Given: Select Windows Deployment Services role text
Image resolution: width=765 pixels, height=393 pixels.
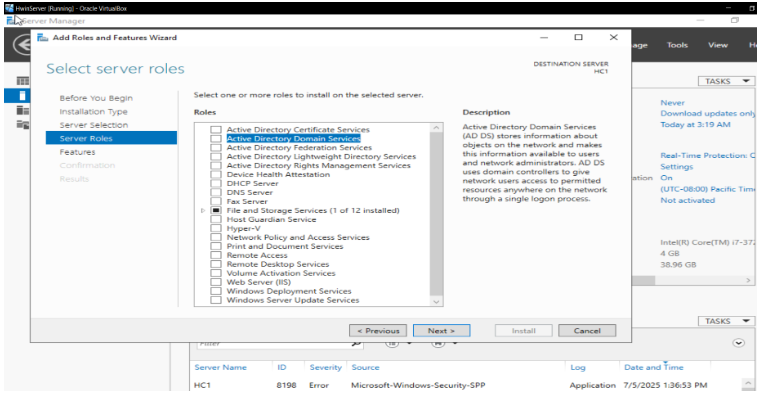Looking at the screenshot, I should click(x=289, y=291).
